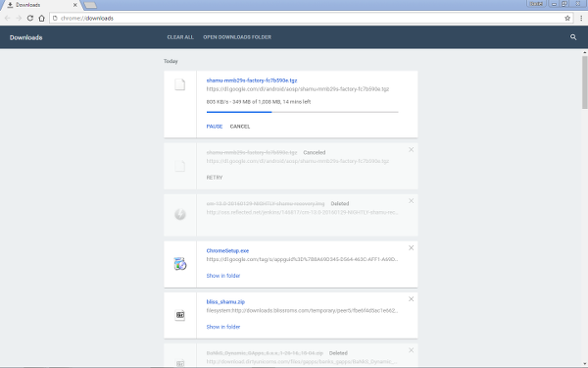The image size is (588, 368).
Task: Cancel the active shamu tgz download
Action: 240,127
